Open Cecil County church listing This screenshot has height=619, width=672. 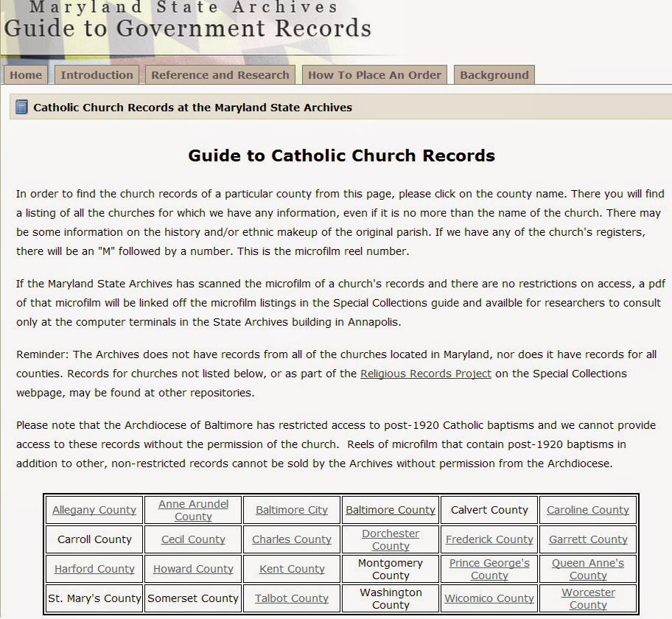tap(193, 539)
